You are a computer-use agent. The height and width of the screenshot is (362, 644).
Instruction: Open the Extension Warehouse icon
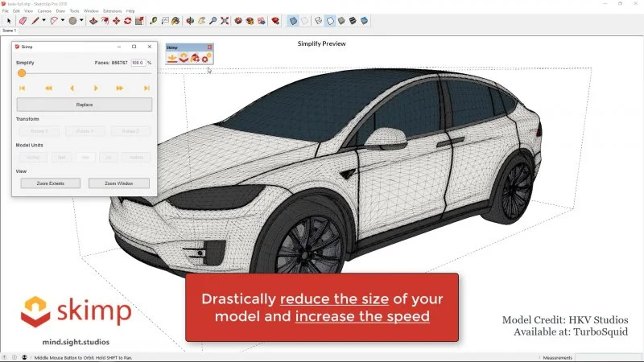[250, 21]
